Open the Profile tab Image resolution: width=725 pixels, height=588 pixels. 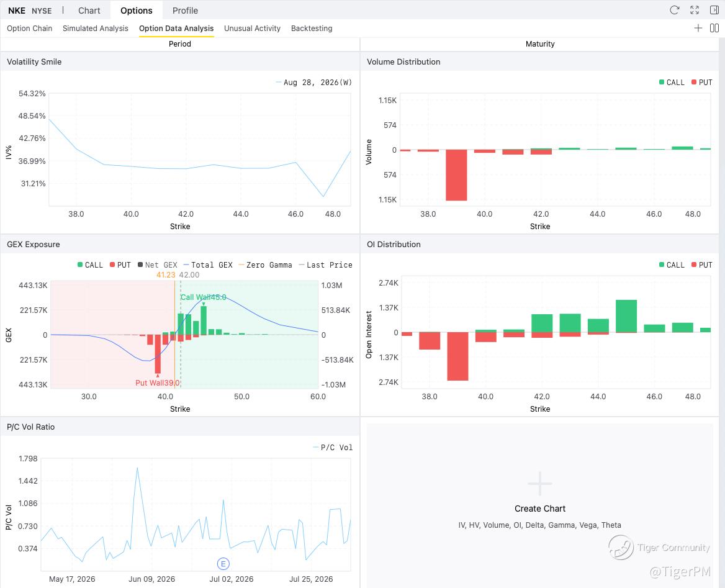tap(185, 10)
